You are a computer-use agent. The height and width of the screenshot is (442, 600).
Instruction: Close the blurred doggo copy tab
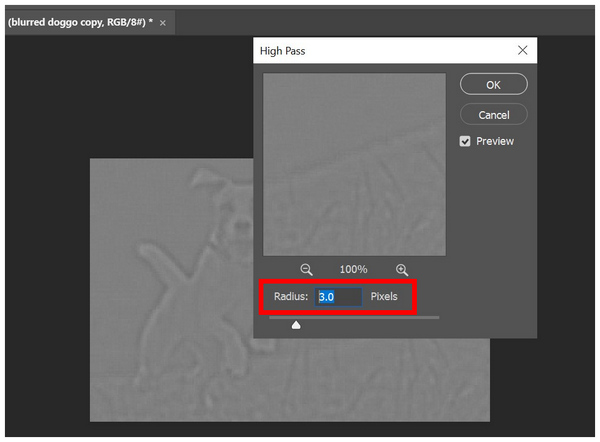(x=163, y=23)
